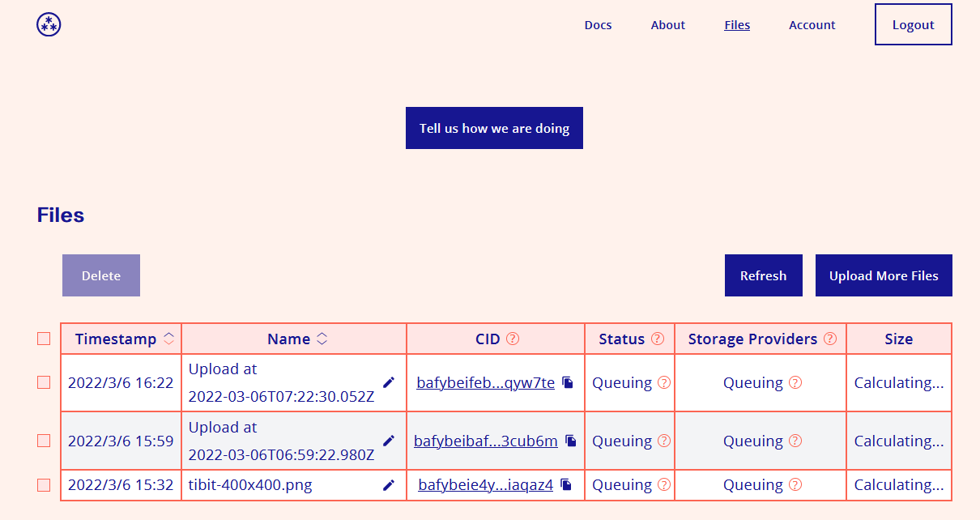Image resolution: width=980 pixels, height=520 pixels.
Task: Refresh the files list
Action: point(763,275)
